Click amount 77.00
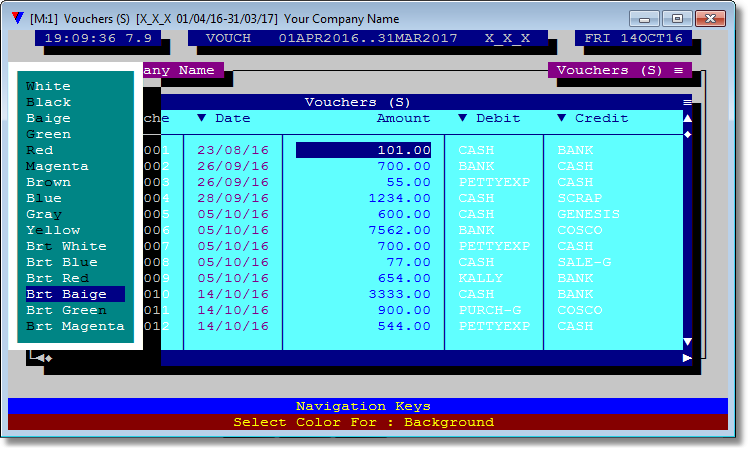This screenshot has height=450, width=748. (408, 262)
